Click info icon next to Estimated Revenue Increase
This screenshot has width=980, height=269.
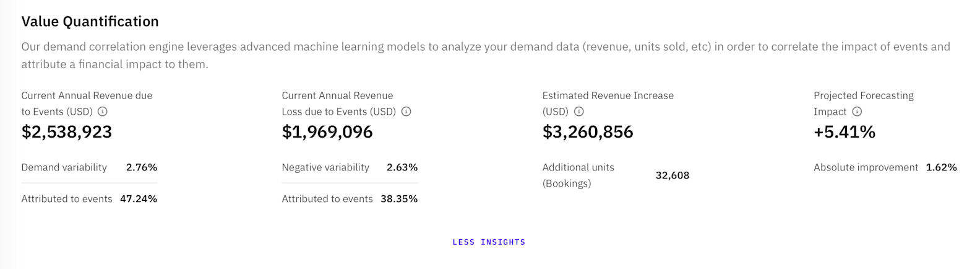tap(578, 112)
